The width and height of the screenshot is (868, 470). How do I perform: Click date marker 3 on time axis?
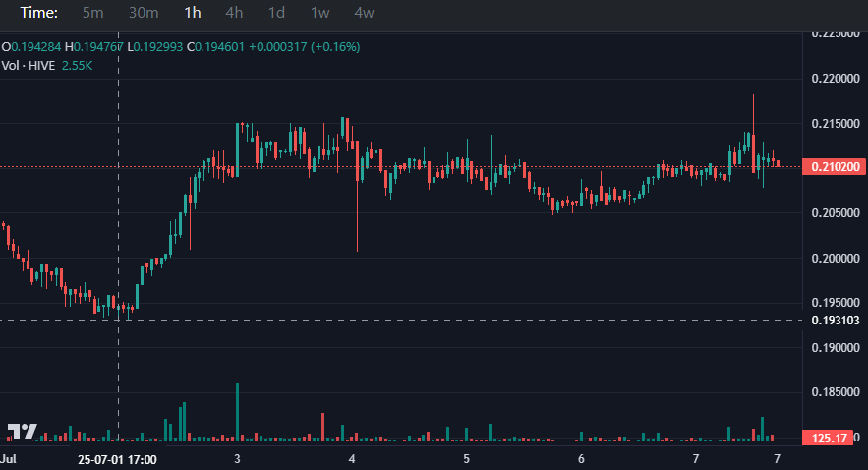click(x=237, y=459)
